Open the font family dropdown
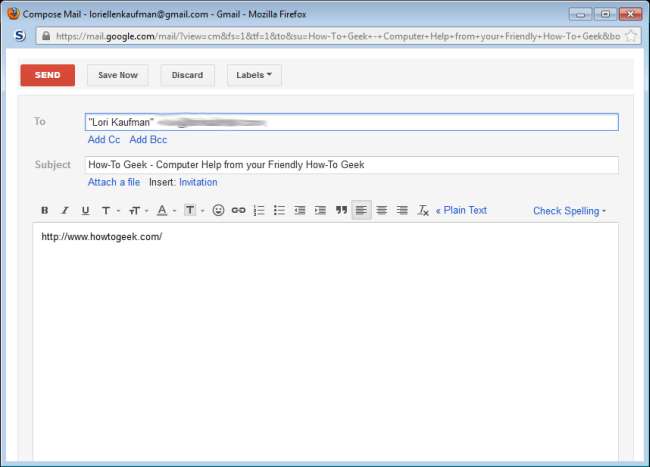This screenshot has height=467, width=650. click(x=110, y=211)
